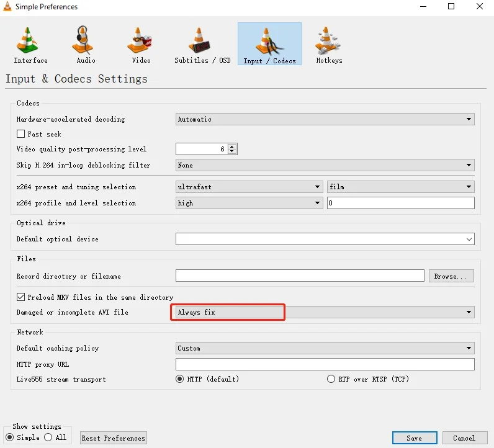Increase video post-processing level with up arrow
494x448 pixels.
pos(232,146)
